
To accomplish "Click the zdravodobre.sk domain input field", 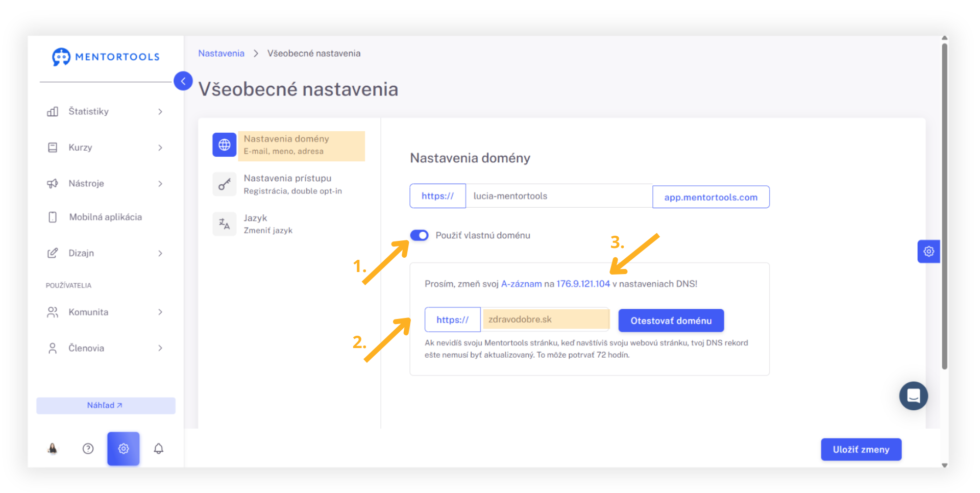I will click(546, 319).
